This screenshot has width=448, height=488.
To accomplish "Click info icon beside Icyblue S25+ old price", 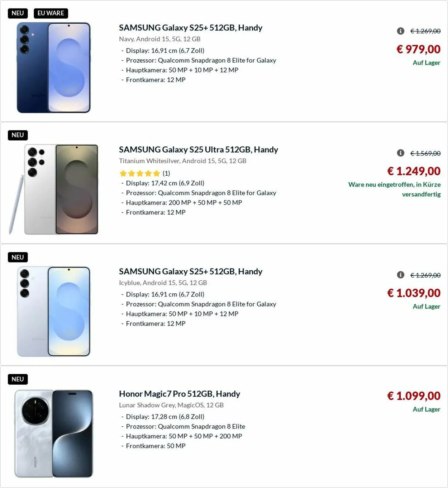I will (x=400, y=275).
